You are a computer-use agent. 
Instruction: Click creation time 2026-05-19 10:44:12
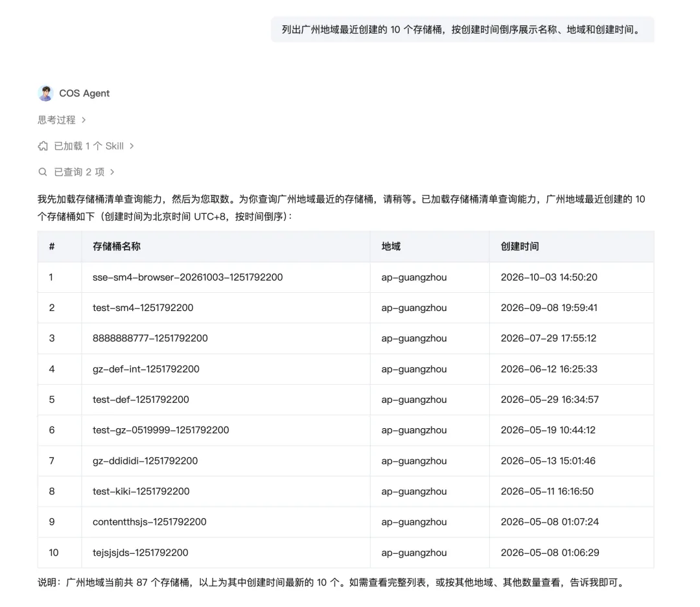[x=548, y=429]
